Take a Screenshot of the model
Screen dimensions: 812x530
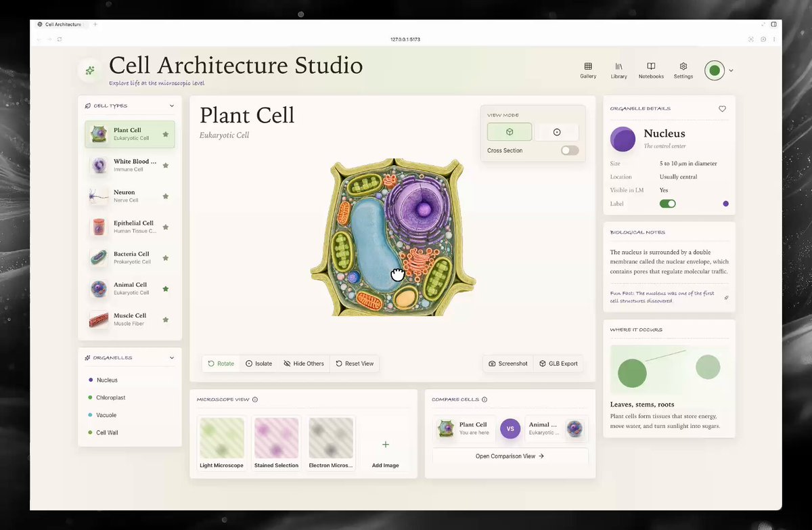[508, 363]
